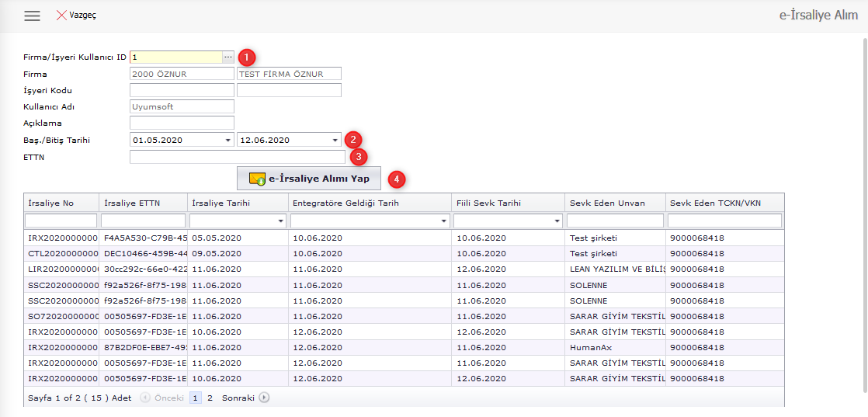Click the e-İrsaliye Alımı Yap button
The height and width of the screenshot is (417, 868).
click(x=308, y=179)
